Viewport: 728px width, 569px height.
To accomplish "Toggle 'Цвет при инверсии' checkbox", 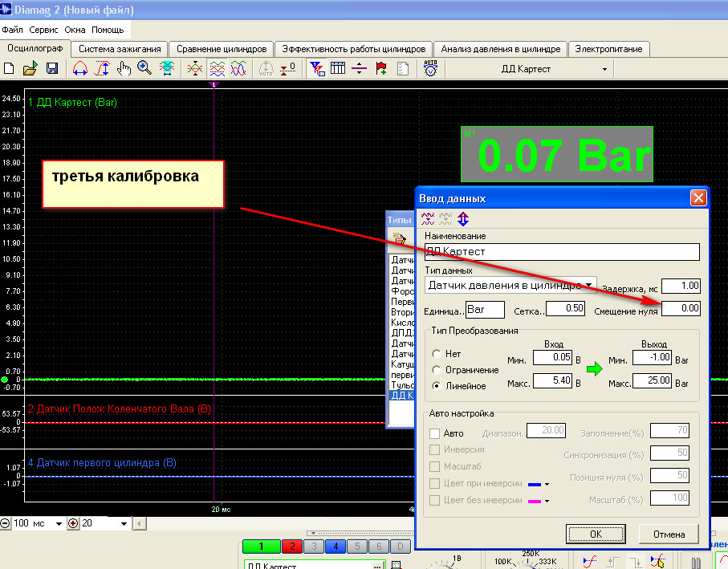I will 434,484.
